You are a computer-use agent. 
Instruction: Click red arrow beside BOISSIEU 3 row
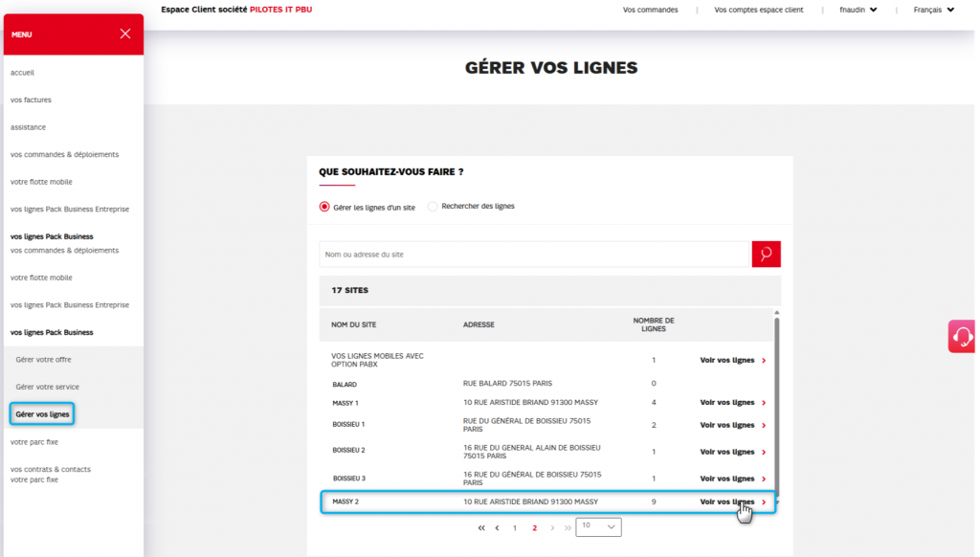[x=764, y=479]
